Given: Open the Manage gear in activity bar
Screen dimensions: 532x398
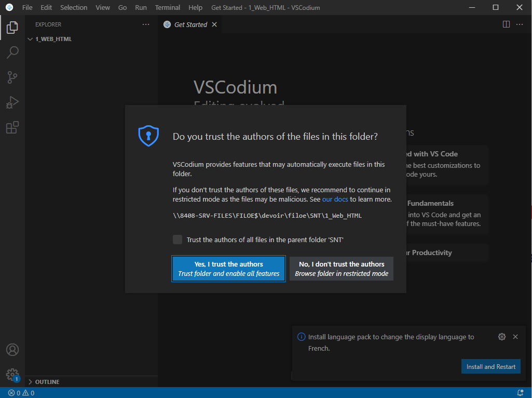Looking at the screenshot, I should tap(12, 375).
